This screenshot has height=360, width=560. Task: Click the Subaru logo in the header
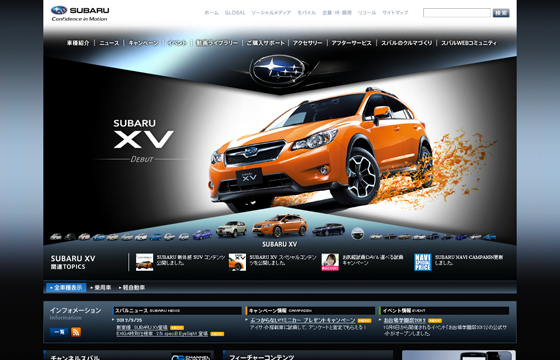tap(80, 14)
